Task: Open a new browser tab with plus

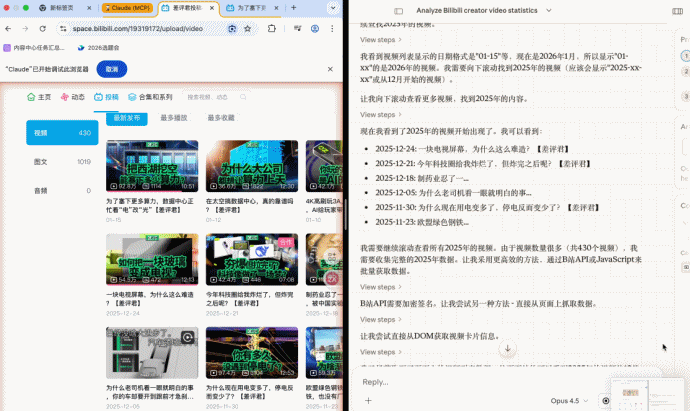Action: (x=295, y=8)
